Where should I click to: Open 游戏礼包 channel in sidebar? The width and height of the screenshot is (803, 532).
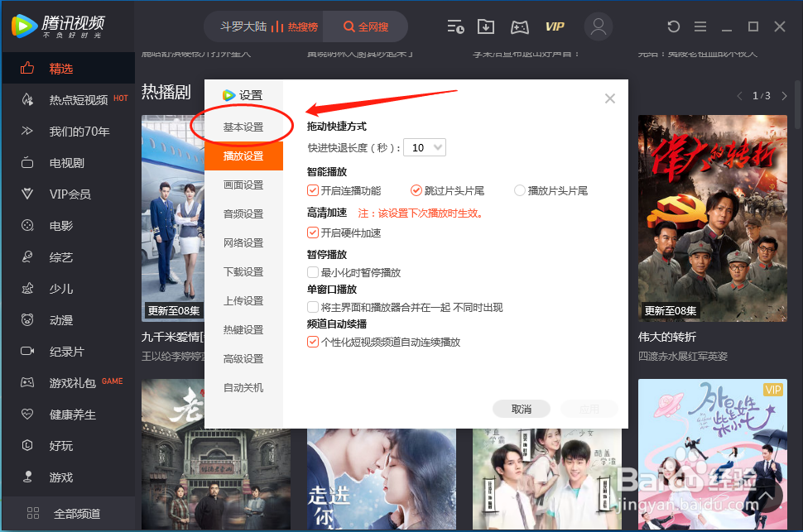[x=69, y=383]
